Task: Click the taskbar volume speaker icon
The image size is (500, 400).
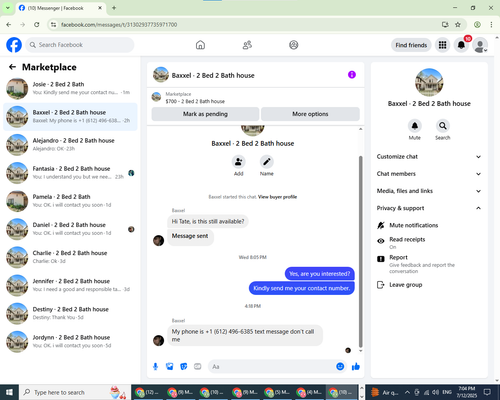Action: click(436, 392)
